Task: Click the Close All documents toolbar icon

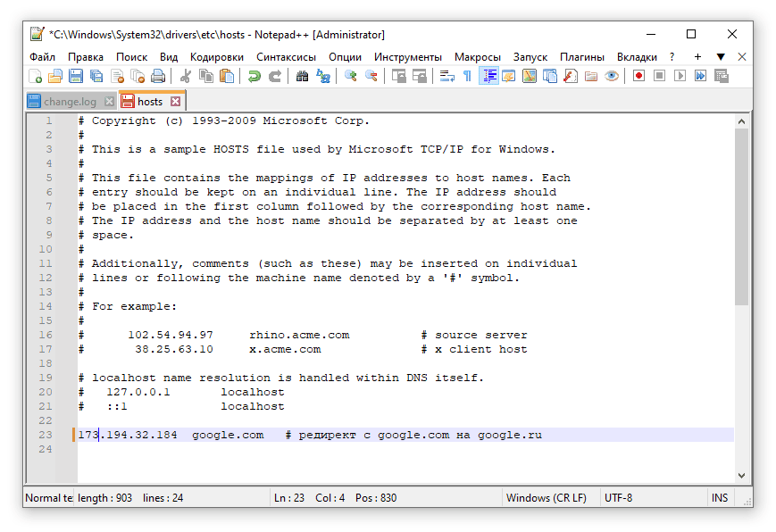Action: pos(138,76)
